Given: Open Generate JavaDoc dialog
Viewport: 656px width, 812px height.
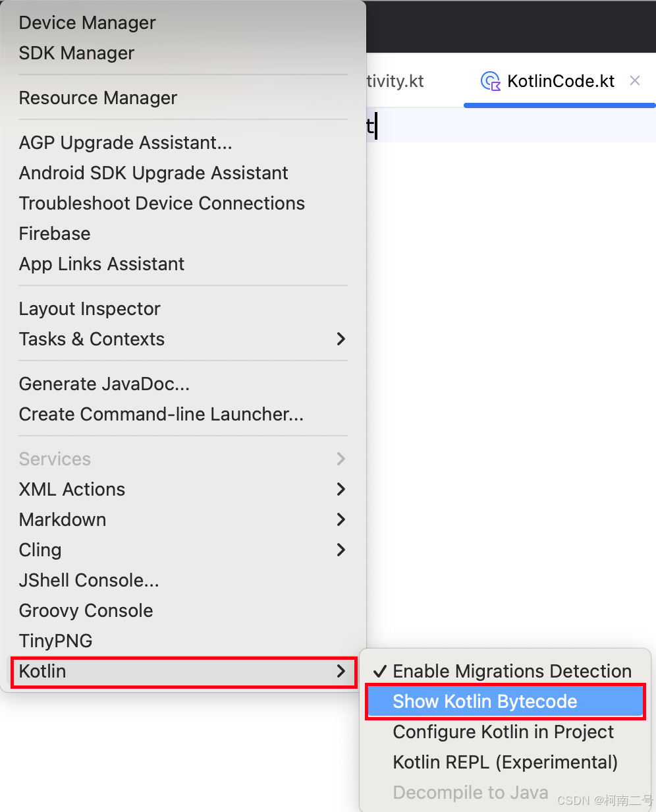Looking at the screenshot, I should 104,384.
